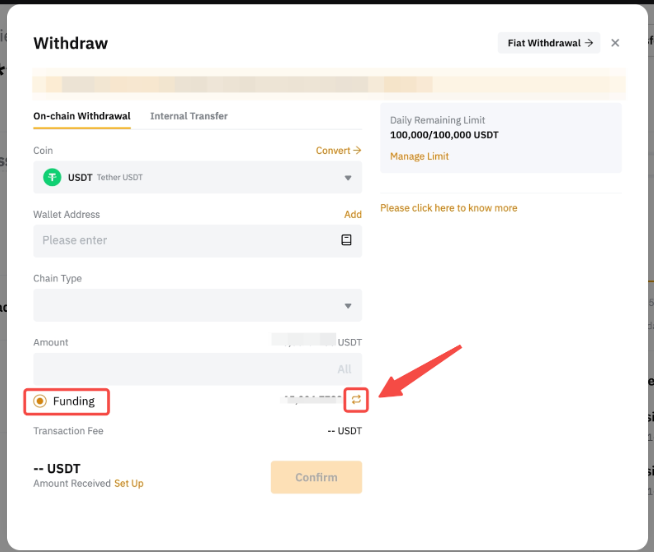Open the Chain Type dropdown
This screenshot has width=654, height=552.
click(197, 305)
